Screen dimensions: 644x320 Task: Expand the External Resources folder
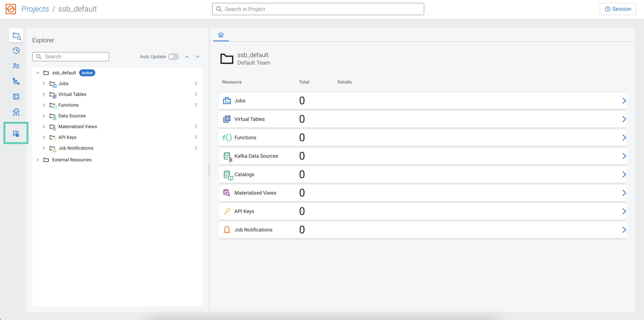pos(38,160)
